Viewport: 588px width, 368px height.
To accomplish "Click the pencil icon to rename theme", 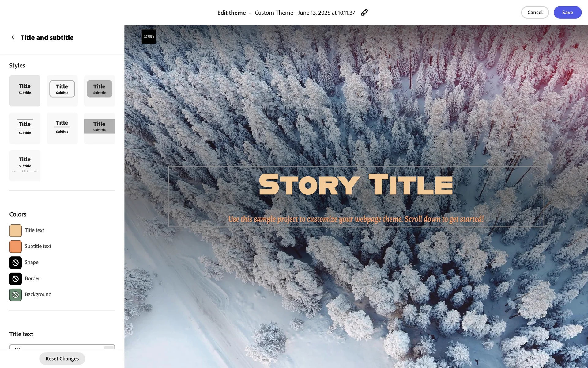I will pyautogui.click(x=364, y=13).
